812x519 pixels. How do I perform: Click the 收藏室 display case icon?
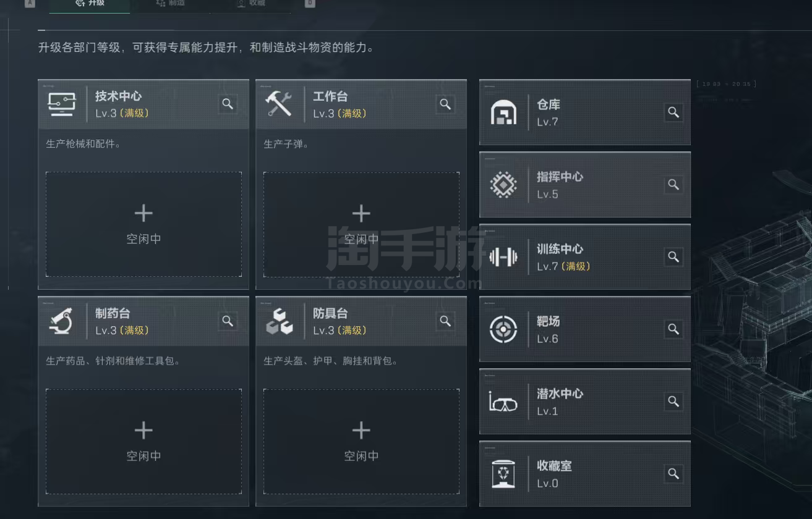click(x=503, y=475)
